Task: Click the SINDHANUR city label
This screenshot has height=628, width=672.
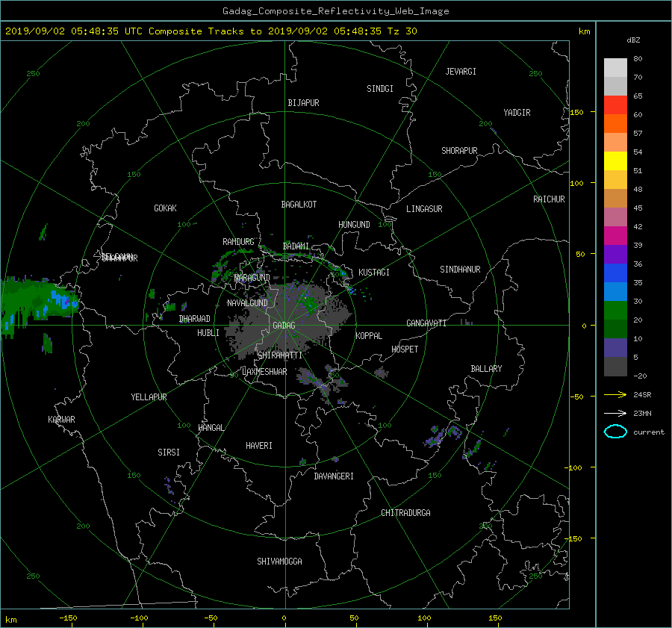Action: click(460, 270)
